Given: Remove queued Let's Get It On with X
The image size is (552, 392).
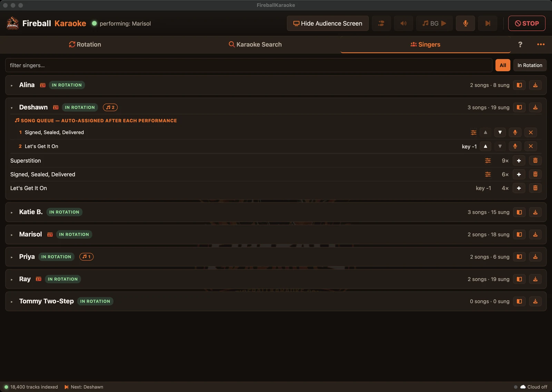Looking at the screenshot, I should click(x=531, y=146).
